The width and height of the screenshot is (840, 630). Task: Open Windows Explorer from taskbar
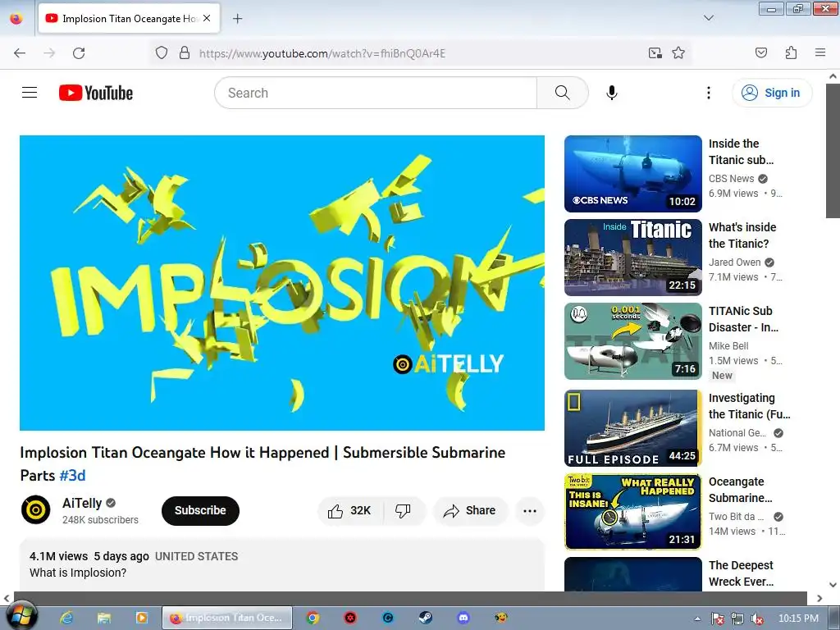point(104,618)
